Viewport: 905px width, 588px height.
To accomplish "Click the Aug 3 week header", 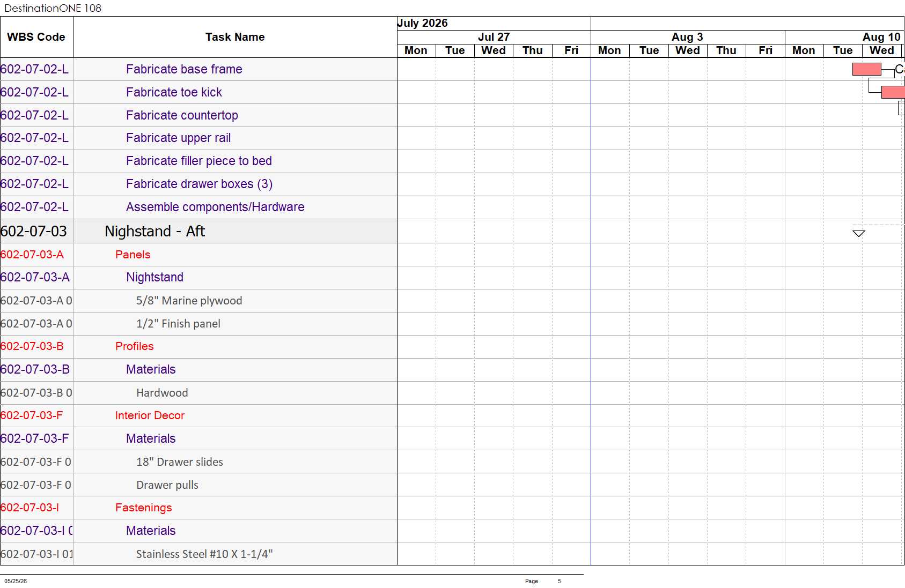I will pyautogui.click(x=687, y=37).
